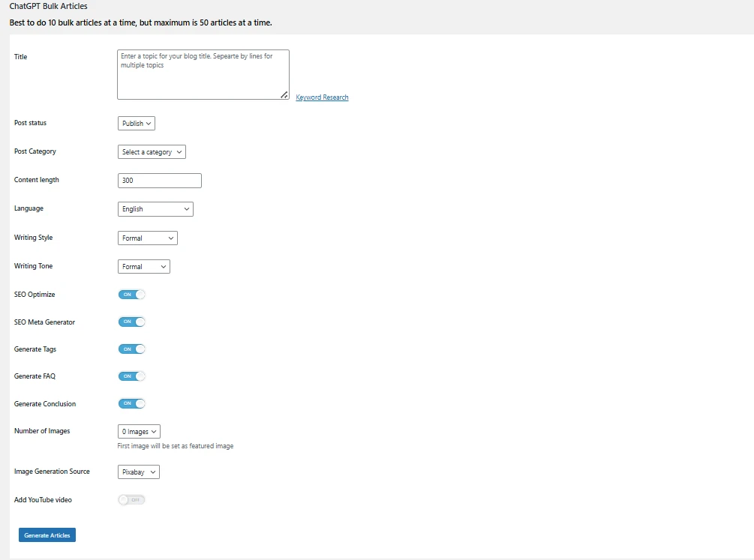Screen dimensions: 754x560
Task: Click the 'Generate Conclusion' label
Action: pos(45,404)
